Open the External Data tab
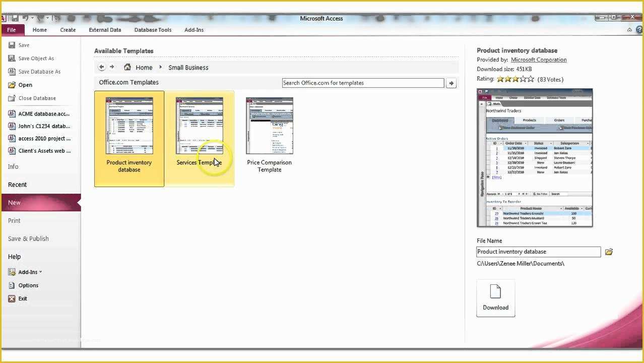This screenshot has height=363, width=644. tap(105, 30)
